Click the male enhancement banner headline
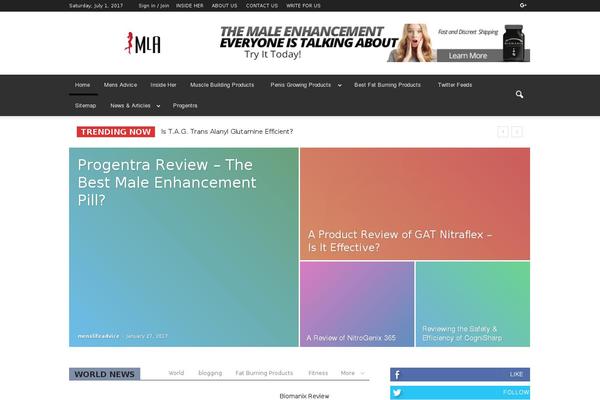600x400 pixels. coord(308,37)
